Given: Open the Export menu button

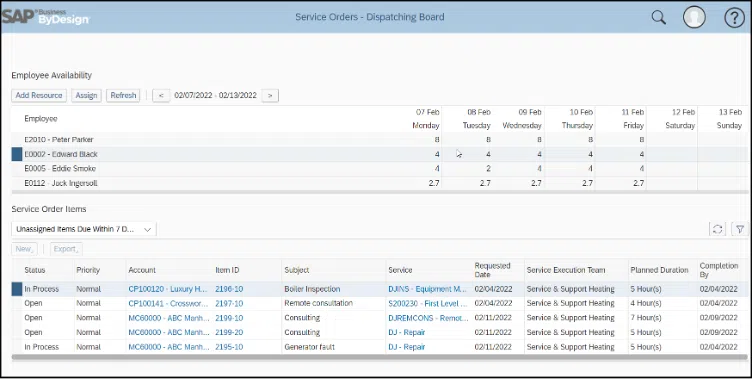Looking at the screenshot, I should (66, 249).
